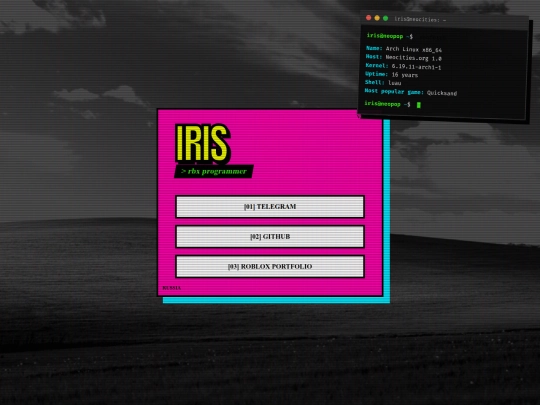Click the yellow dot in terminal title bar
540x405 pixels.
click(377, 18)
